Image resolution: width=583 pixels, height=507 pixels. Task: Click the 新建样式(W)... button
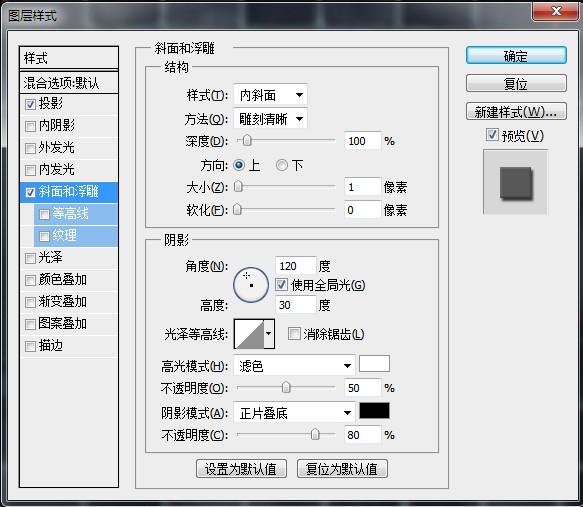516,111
